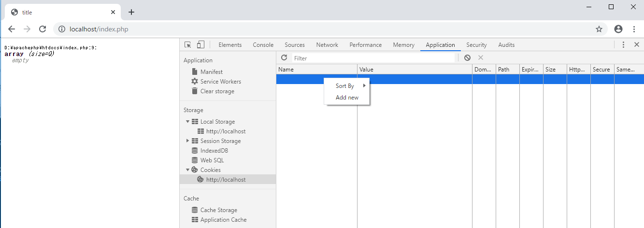Choose Add new in the context menu
644x228 pixels.
[347, 98]
